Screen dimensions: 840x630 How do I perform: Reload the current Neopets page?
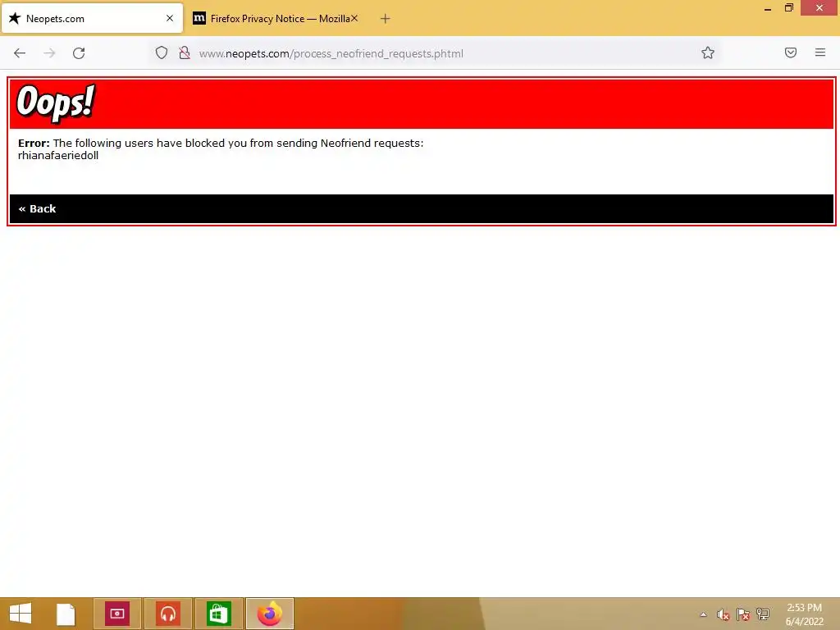tap(79, 53)
